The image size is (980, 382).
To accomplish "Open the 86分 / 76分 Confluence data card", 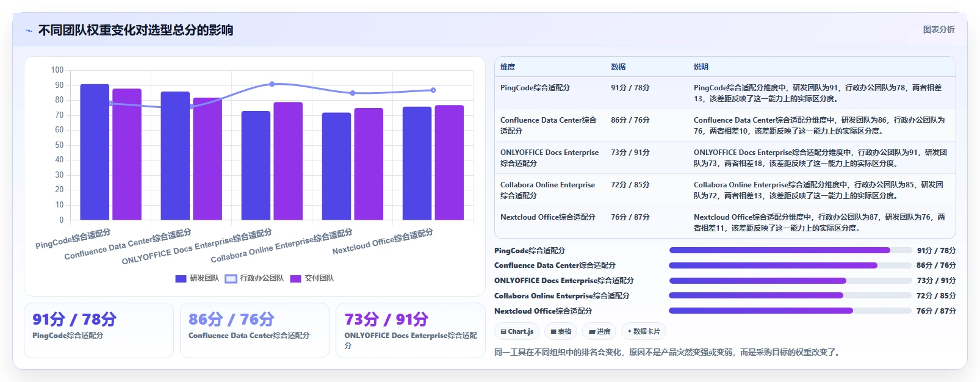I will pos(254,330).
